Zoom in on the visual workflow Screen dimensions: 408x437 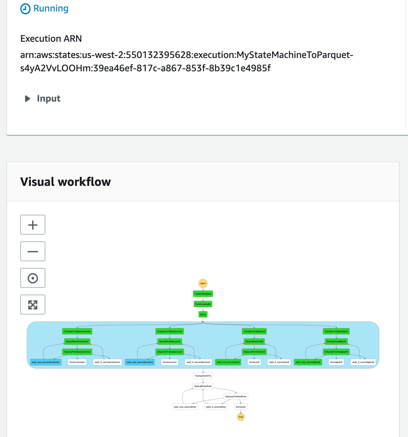coord(33,225)
